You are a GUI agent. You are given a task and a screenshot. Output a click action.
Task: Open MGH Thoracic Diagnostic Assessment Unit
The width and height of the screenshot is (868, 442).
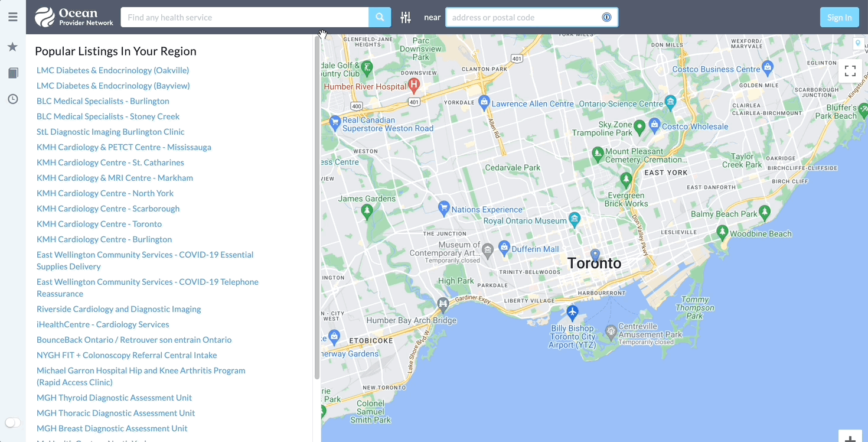pos(116,413)
